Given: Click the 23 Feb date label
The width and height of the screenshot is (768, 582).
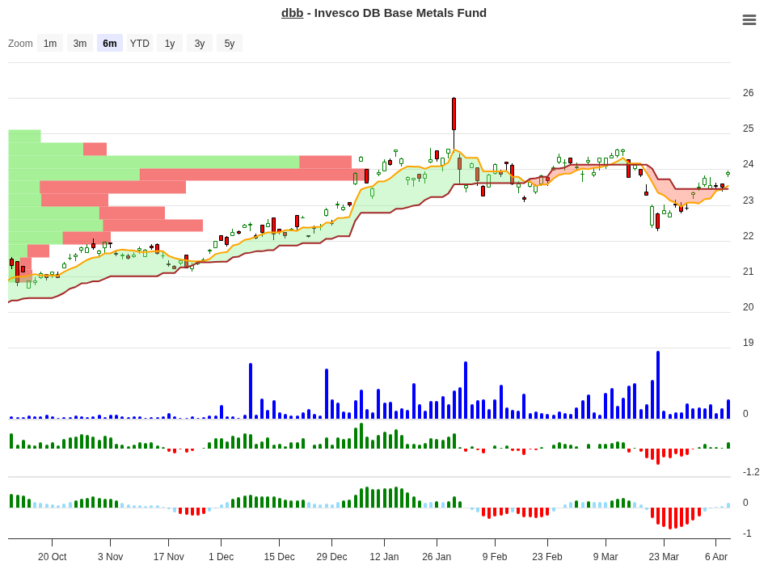Looking at the screenshot, I should point(547,557).
